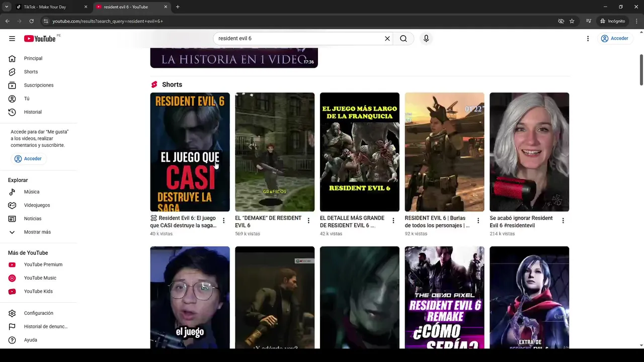Open YouTube Premium link

coord(39,264)
